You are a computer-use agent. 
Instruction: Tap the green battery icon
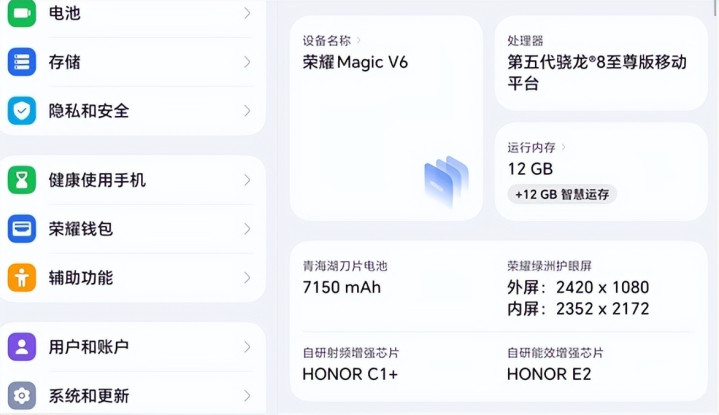(x=22, y=14)
